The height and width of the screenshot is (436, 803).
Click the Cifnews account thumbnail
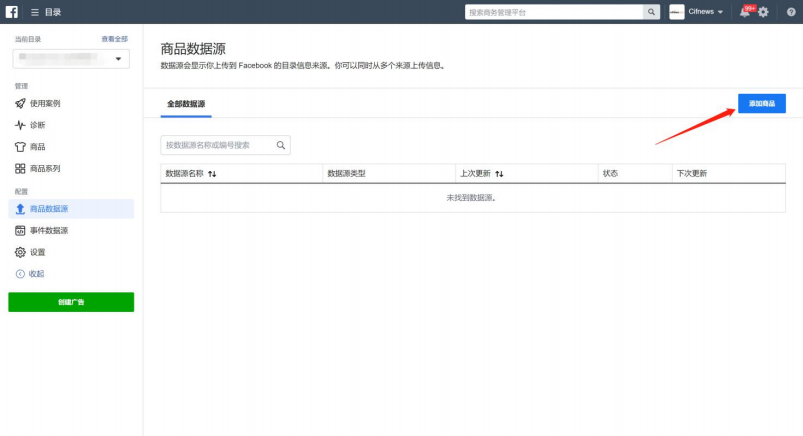click(677, 12)
